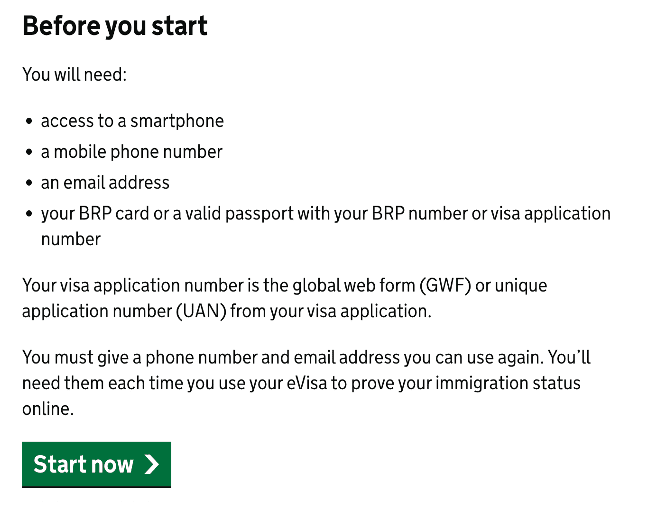Click the "Before you start" heading

click(115, 26)
